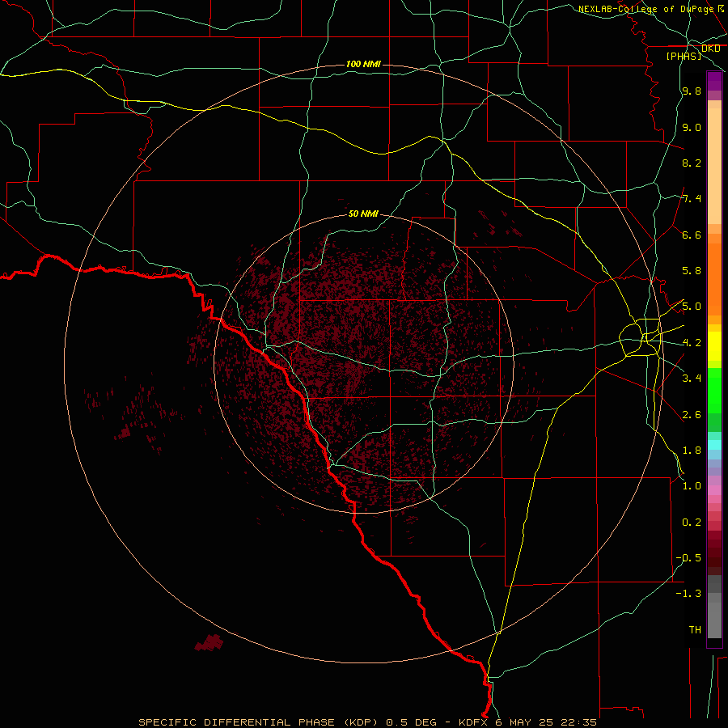The width and height of the screenshot is (728, 728).
Task: Click the 9.0 value on the color scale
Action: [692, 127]
